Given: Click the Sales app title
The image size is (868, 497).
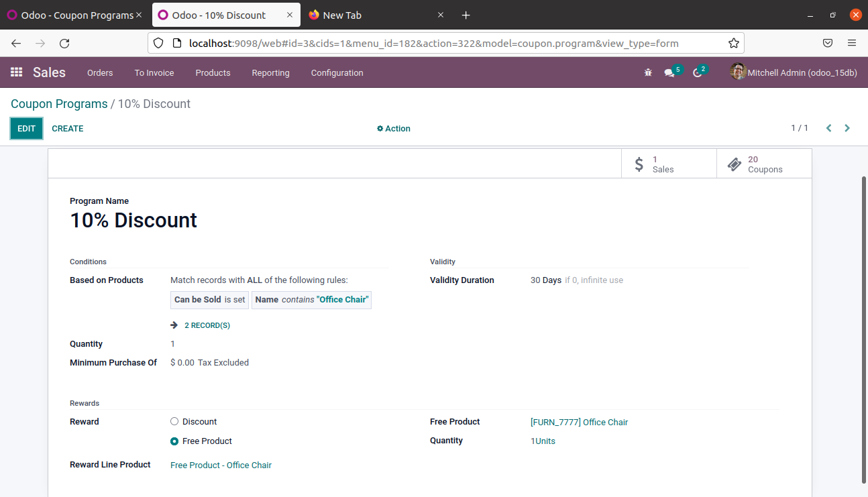Looking at the screenshot, I should coord(49,72).
